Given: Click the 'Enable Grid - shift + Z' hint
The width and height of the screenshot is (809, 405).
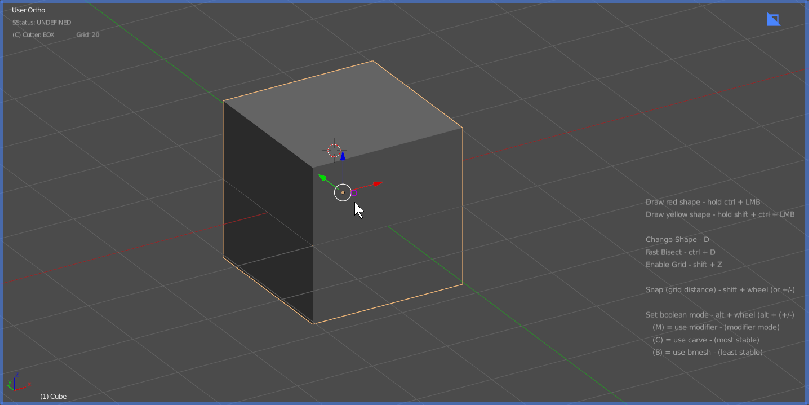Looking at the screenshot, I should [x=688, y=264].
